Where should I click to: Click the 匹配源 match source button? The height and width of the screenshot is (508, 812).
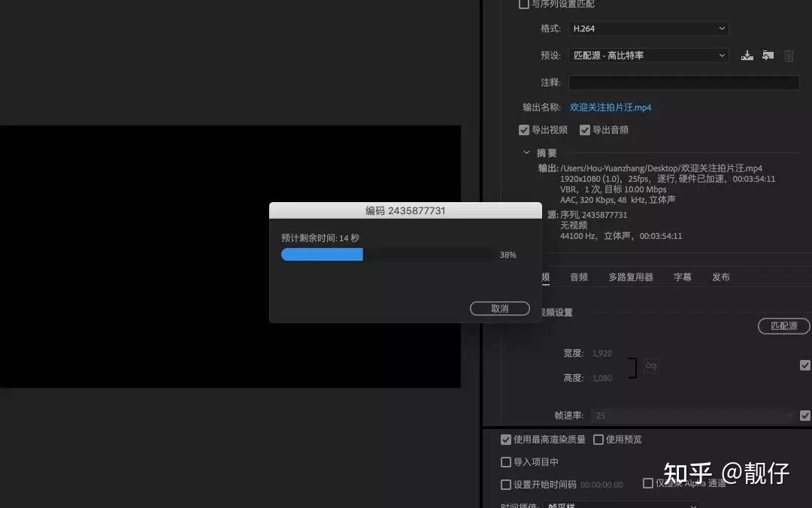(783, 326)
